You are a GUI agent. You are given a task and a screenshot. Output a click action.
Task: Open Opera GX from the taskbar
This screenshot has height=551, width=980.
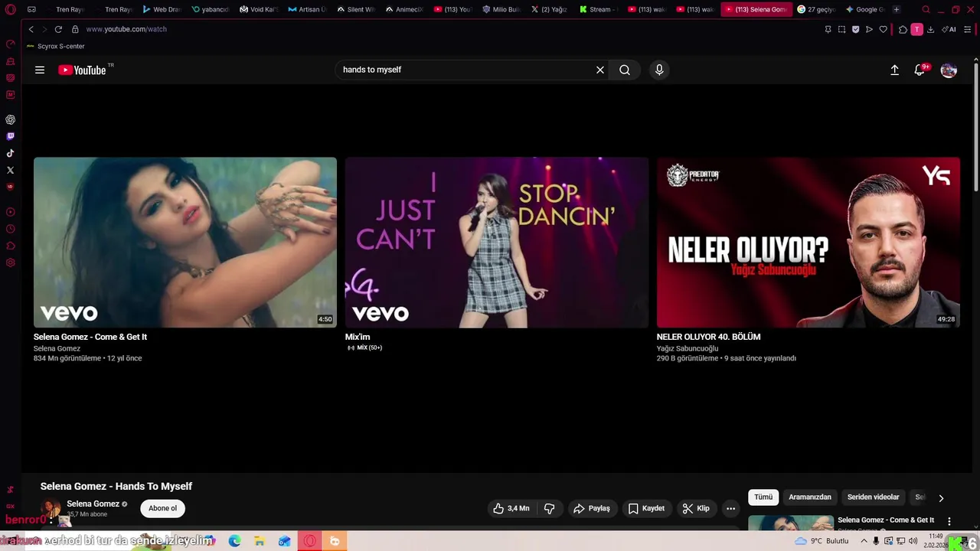(x=310, y=541)
